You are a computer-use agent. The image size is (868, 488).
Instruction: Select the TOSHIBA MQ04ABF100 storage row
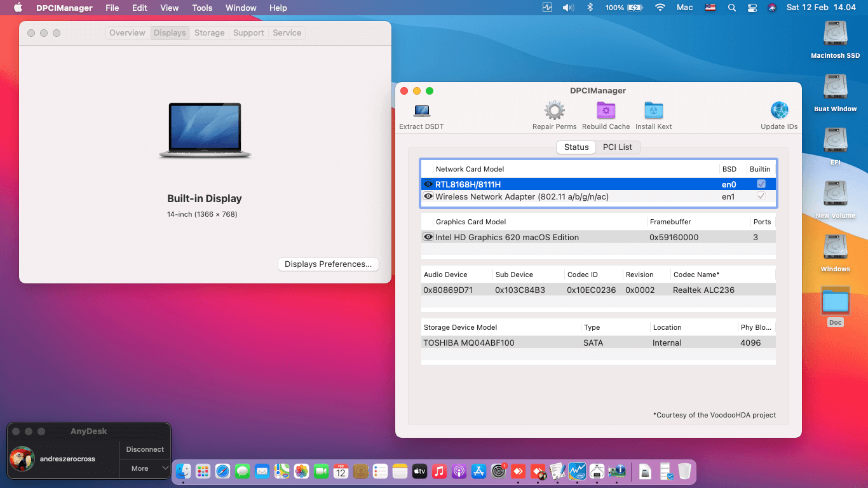coord(599,342)
